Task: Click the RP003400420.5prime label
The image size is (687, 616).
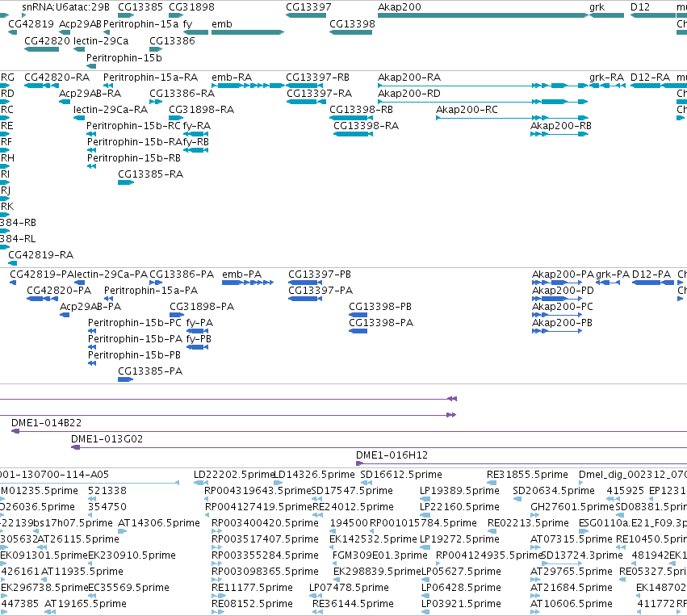Action: [265, 523]
